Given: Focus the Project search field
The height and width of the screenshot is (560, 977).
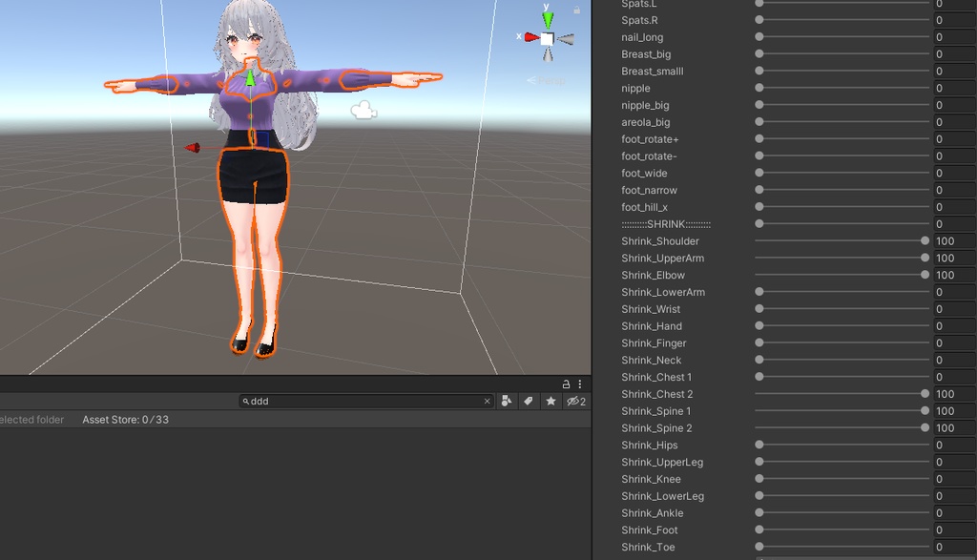Looking at the screenshot, I should [x=366, y=401].
